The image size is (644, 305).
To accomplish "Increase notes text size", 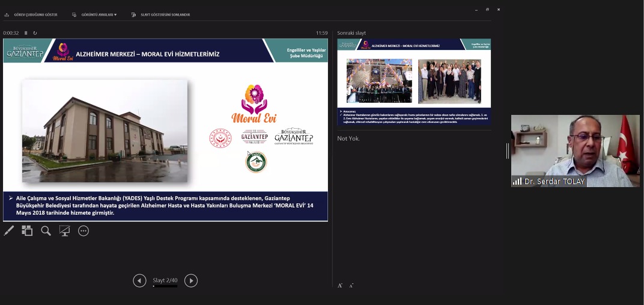I will point(340,285).
